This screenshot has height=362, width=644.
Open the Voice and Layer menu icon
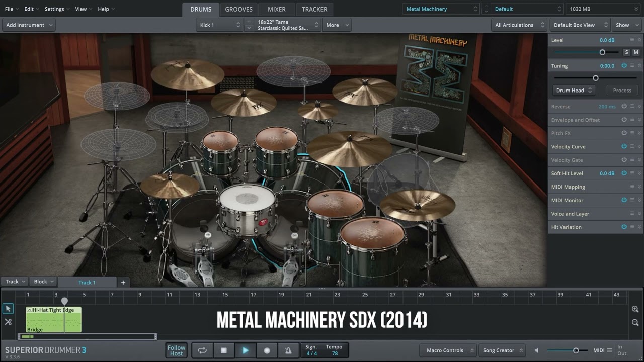point(632,213)
